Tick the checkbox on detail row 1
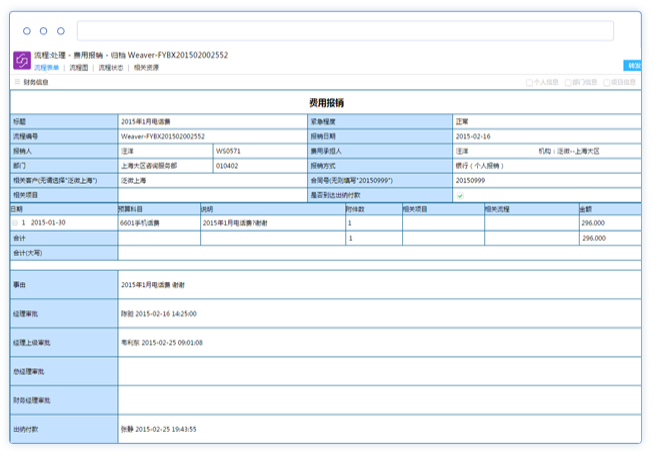Image resolution: width=654 pixels, height=454 pixels. [15, 223]
